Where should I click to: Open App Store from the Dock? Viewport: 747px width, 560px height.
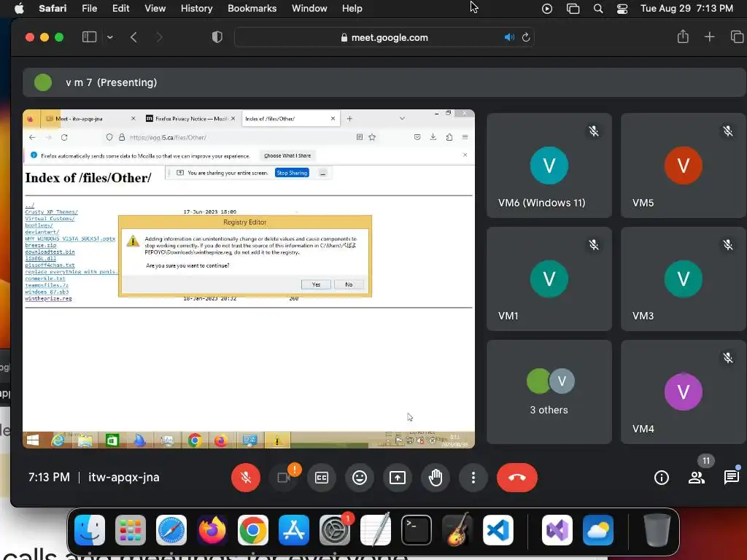coord(293,530)
